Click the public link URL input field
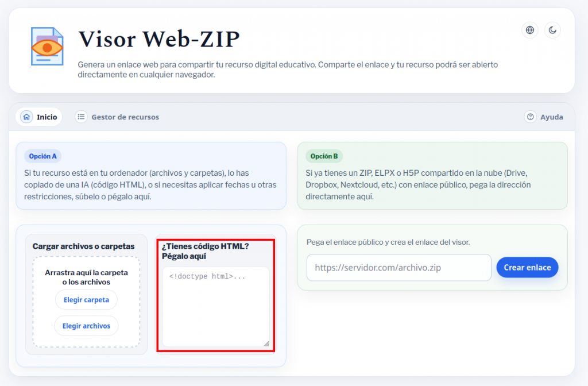The width and height of the screenshot is (588, 386). click(399, 268)
